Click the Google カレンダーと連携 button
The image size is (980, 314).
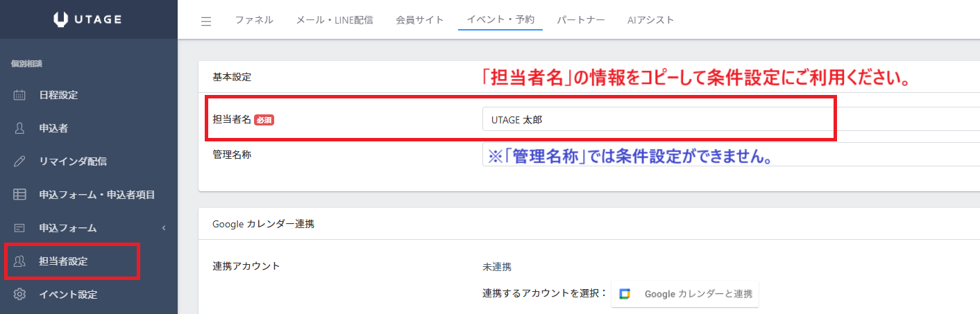point(685,294)
